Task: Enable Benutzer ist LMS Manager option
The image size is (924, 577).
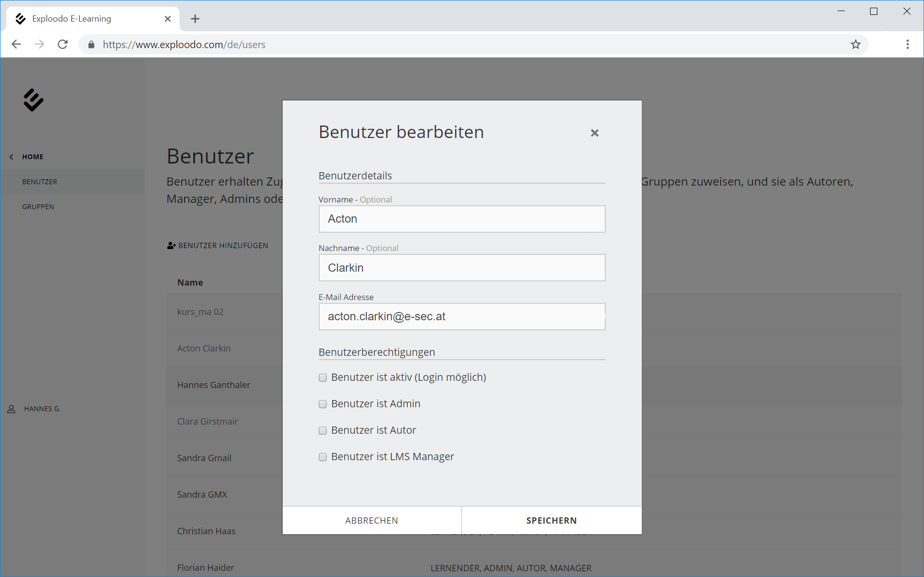Action: (323, 457)
